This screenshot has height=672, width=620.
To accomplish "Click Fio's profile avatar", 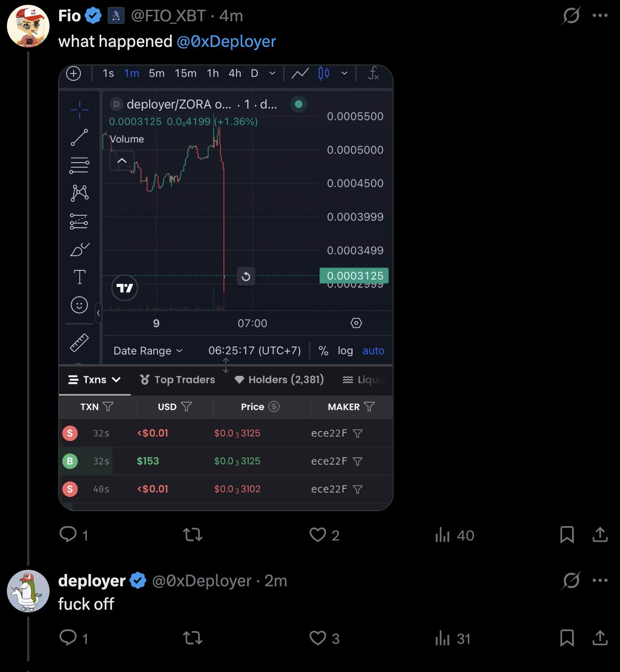I will tap(28, 27).
